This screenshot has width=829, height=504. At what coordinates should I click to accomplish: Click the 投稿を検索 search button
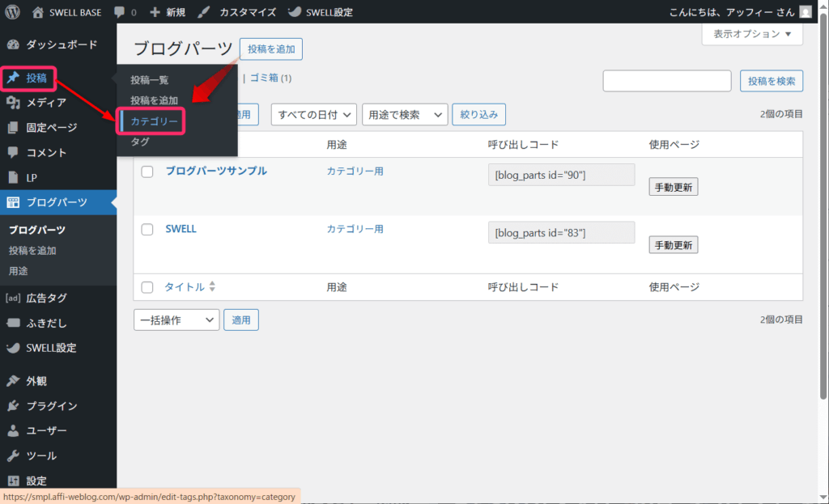[772, 81]
